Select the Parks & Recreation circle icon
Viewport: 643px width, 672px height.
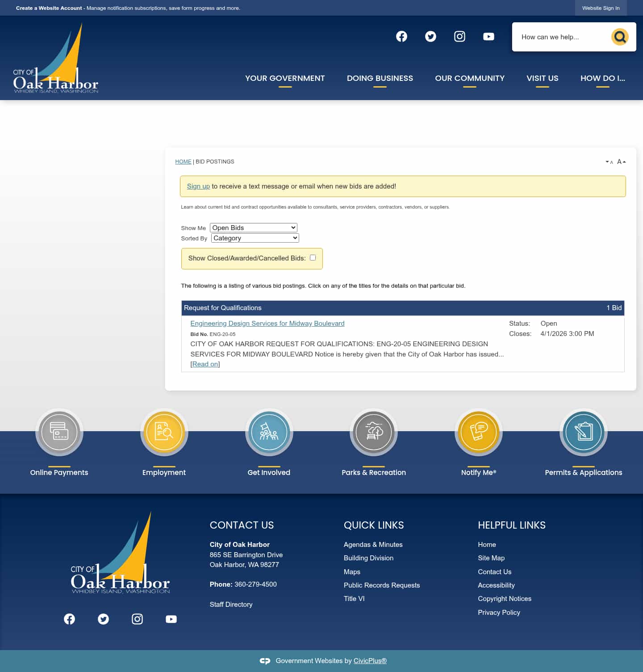click(x=374, y=432)
